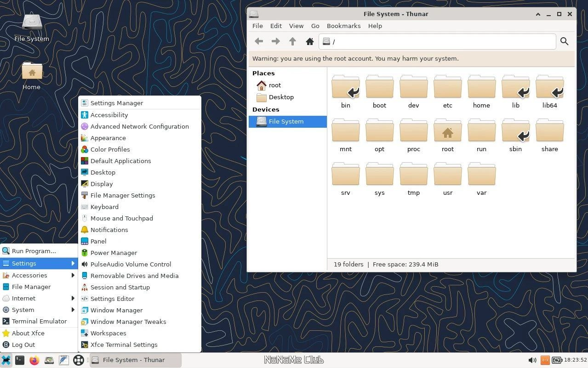Click the clock showing 18:23:52
The height and width of the screenshot is (368, 588).
point(575,360)
